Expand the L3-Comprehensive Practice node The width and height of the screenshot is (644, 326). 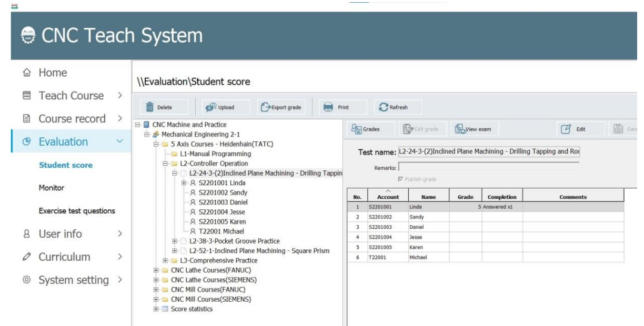166,260
